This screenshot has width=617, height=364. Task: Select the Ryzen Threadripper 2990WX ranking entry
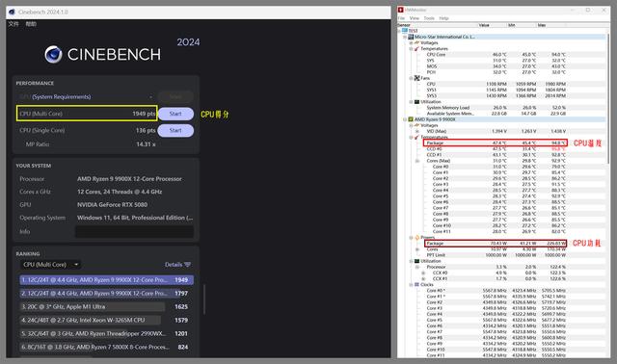click(106, 333)
